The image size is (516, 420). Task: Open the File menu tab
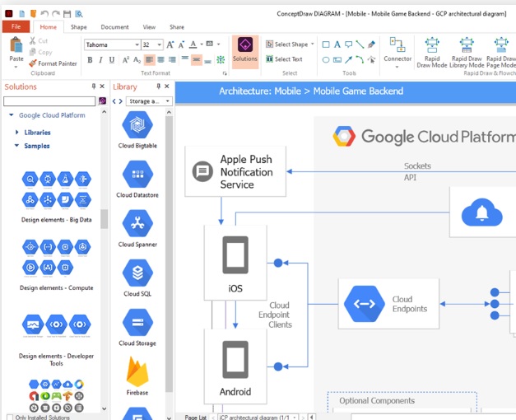click(x=16, y=26)
